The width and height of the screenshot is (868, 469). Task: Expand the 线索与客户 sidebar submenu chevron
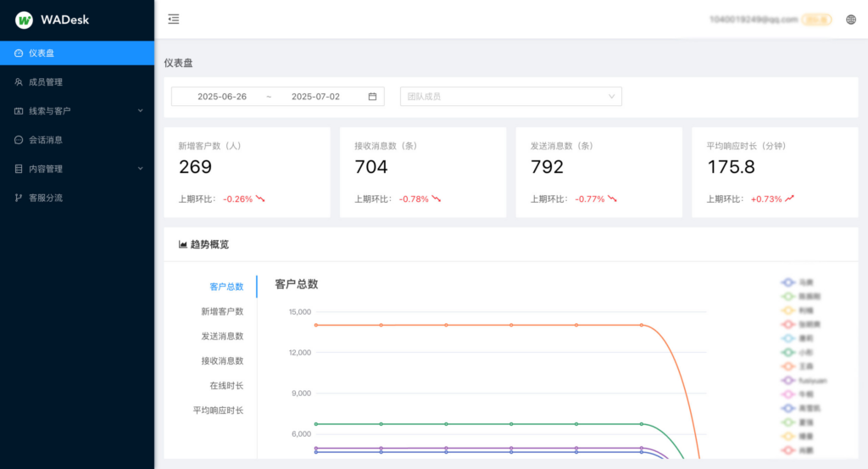pyautogui.click(x=140, y=111)
